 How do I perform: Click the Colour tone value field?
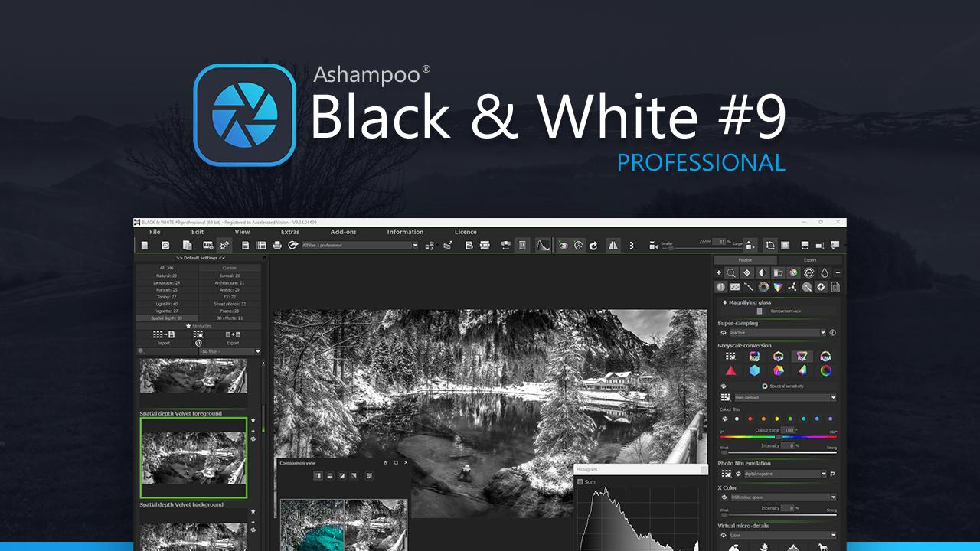point(789,430)
